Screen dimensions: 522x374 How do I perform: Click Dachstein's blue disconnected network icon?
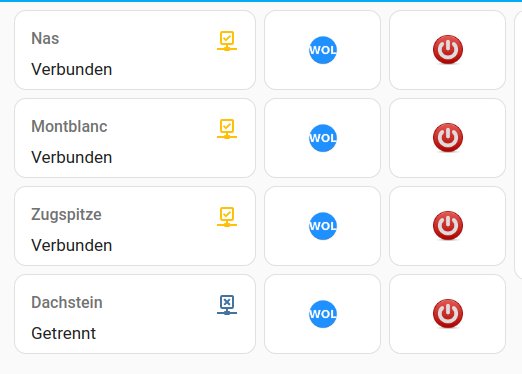tap(227, 305)
